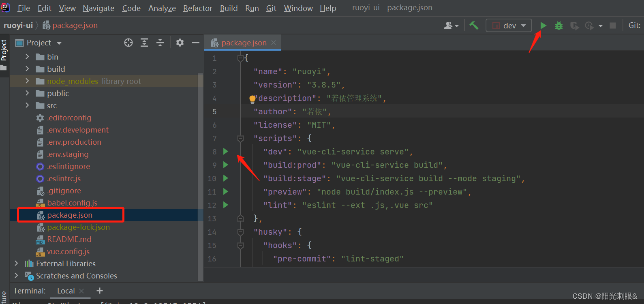Open Project panel settings gear
Image resolution: width=644 pixels, height=304 pixels.
180,43
